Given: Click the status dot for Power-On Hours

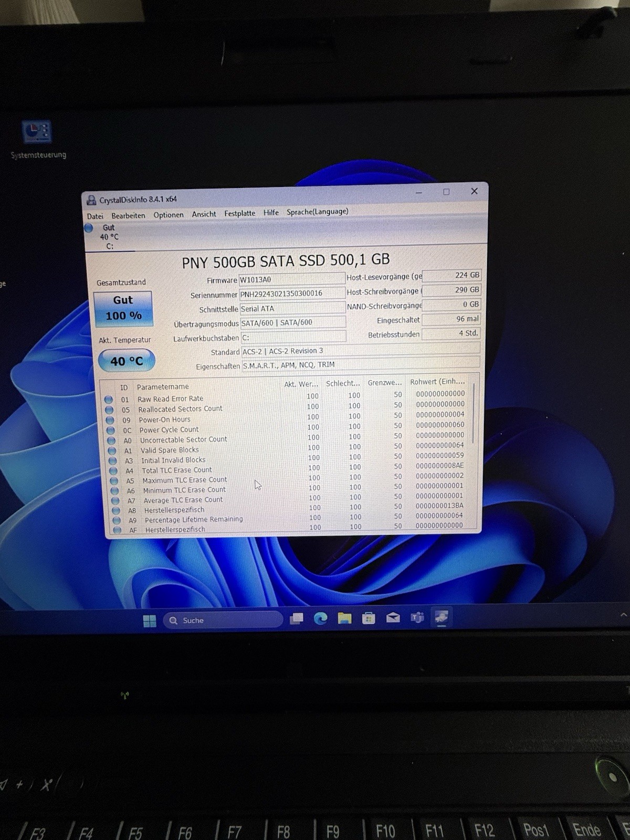Looking at the screenshot, I should pyautogui.click(x=110, y=420).
